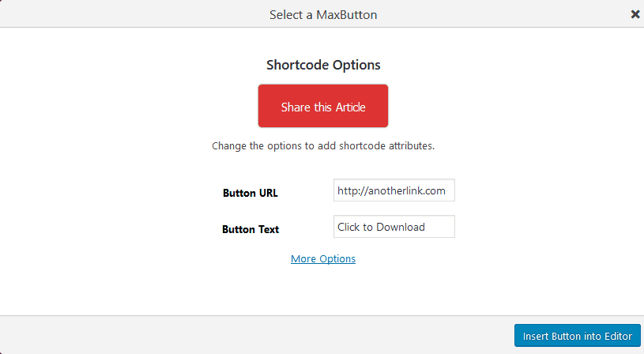
Task: Click the word Change in the instruction sentence
Action: point(228,146)
